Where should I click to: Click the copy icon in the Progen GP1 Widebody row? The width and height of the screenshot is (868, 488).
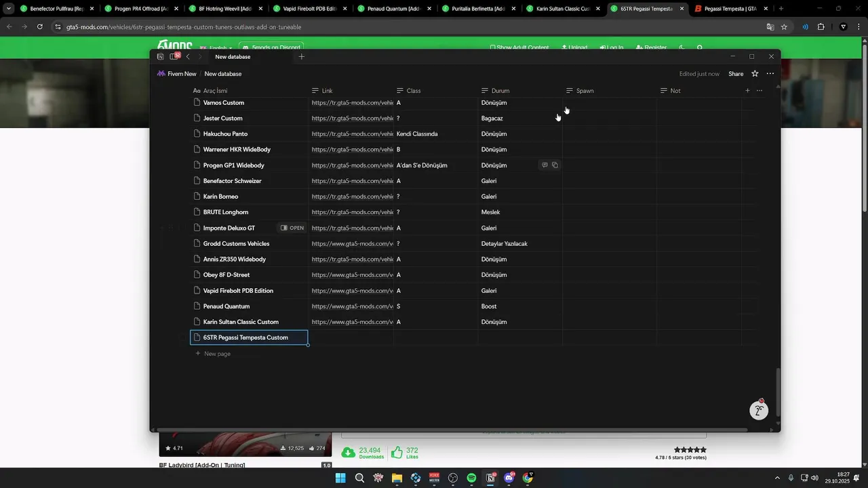click(555, 165)
